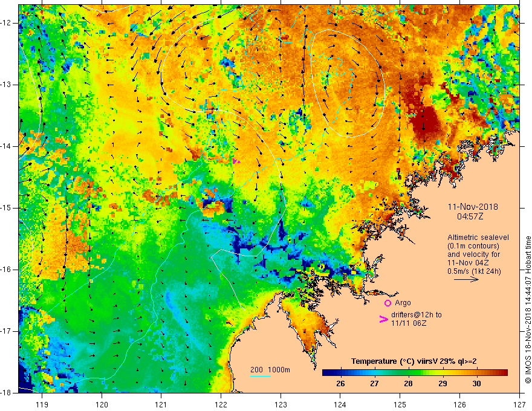This screenshot has height=411, width=532.
Task: Click the 28 value on the temperature scale
Action: pos(409,384)
